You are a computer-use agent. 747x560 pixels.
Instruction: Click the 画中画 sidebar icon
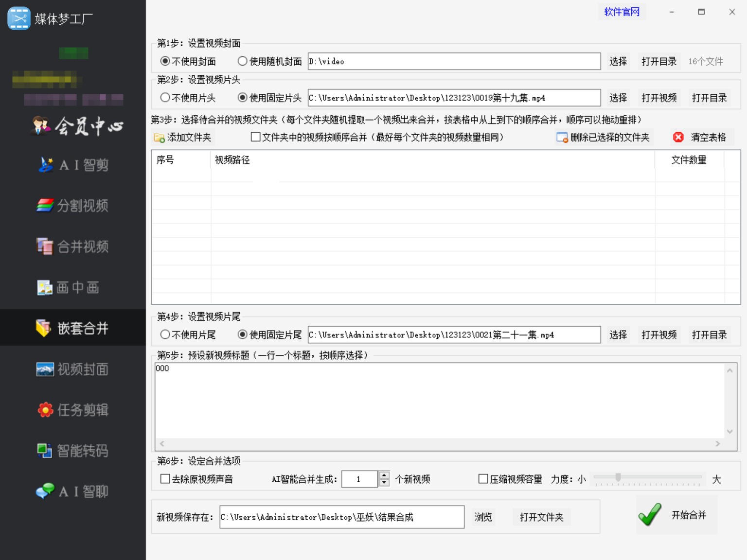pyautogui.click(x=45, y=287)
